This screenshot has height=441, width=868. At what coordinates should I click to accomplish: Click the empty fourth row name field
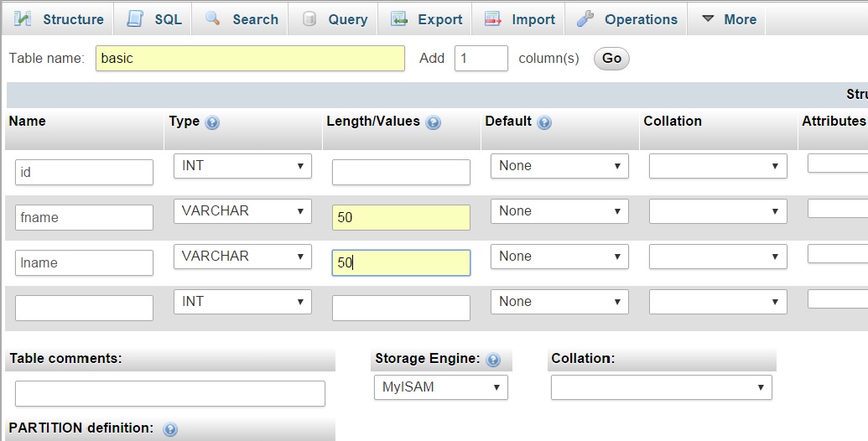84,309
